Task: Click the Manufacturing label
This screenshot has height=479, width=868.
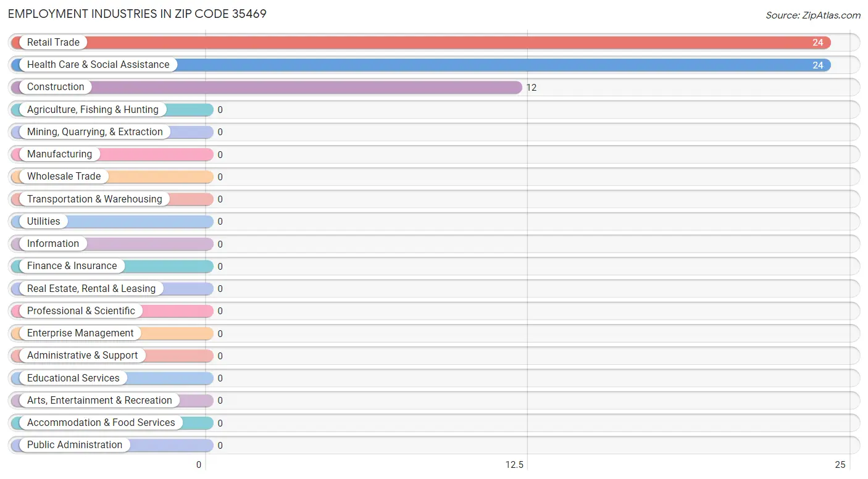Action: coord(59,154)
